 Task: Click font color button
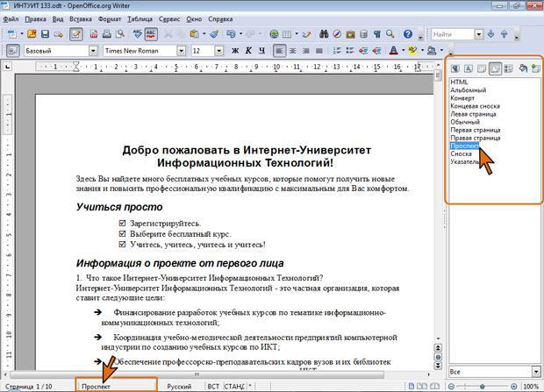[393, 51]
